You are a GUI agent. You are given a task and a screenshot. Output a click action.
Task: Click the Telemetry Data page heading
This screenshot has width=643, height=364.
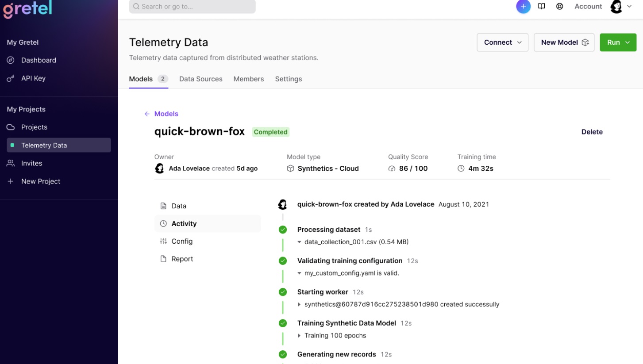[169, 42]
